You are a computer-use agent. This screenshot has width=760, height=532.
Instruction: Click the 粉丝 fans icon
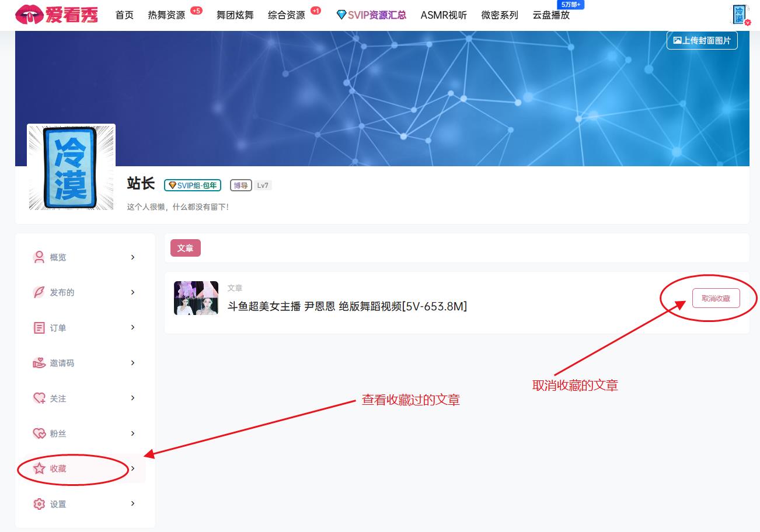point(39,433)
